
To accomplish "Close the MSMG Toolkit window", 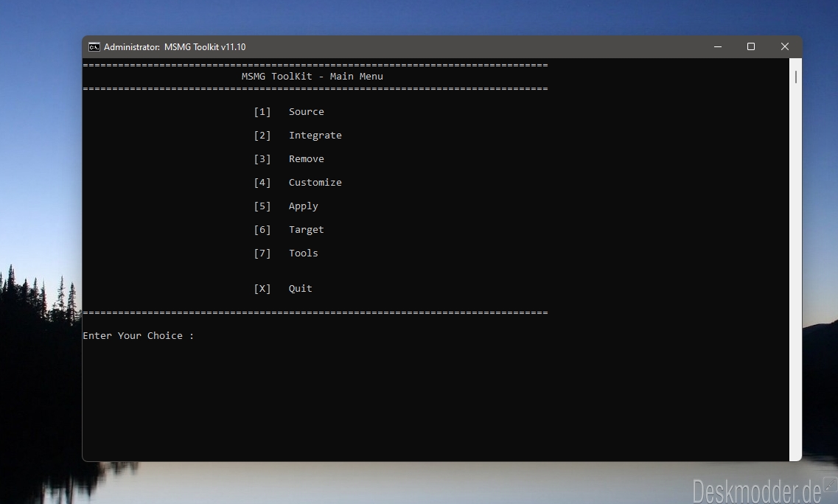I will click(x=784, y=47).
